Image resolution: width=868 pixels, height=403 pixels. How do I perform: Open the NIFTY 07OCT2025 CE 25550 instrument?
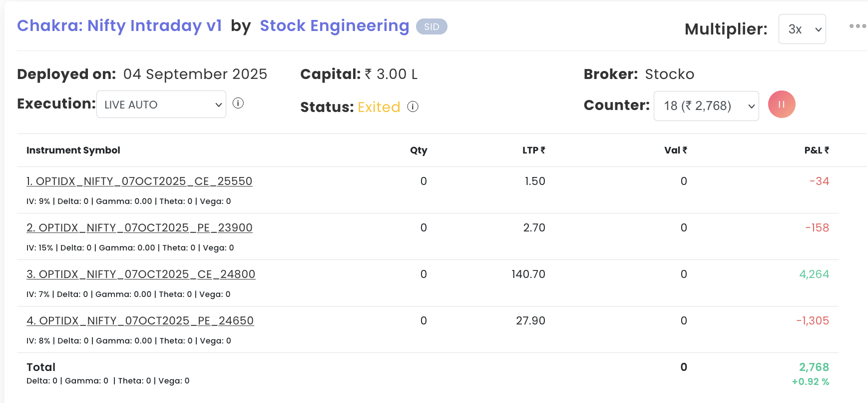coord(139,181)
